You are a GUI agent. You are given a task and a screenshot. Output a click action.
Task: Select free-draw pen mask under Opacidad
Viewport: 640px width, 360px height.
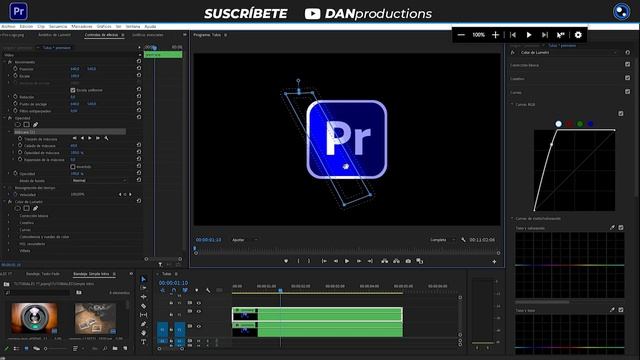(x=36, y=125)
